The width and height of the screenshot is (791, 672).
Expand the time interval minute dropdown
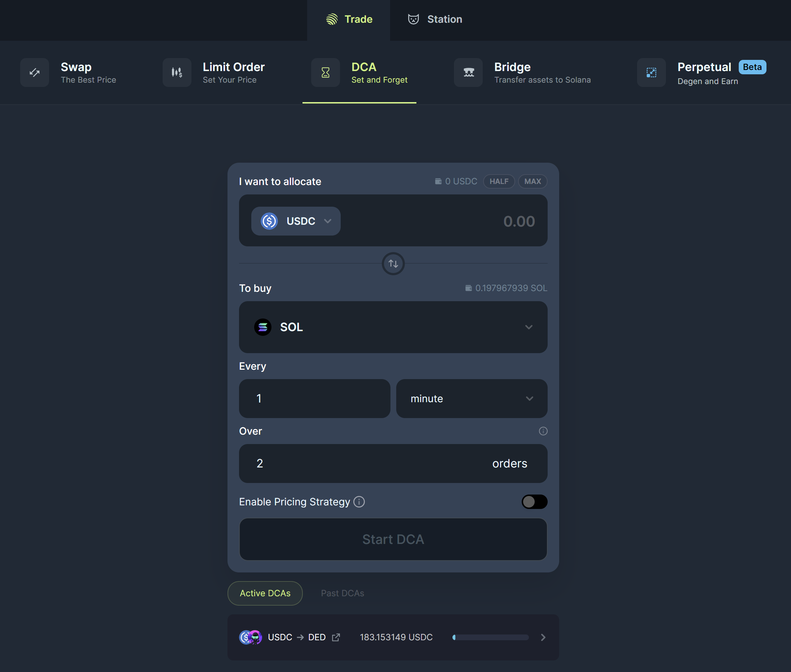(x=471, y=398)
